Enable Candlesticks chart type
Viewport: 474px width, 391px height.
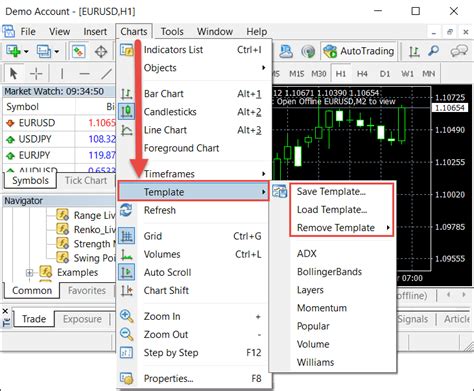pos(195,112)
